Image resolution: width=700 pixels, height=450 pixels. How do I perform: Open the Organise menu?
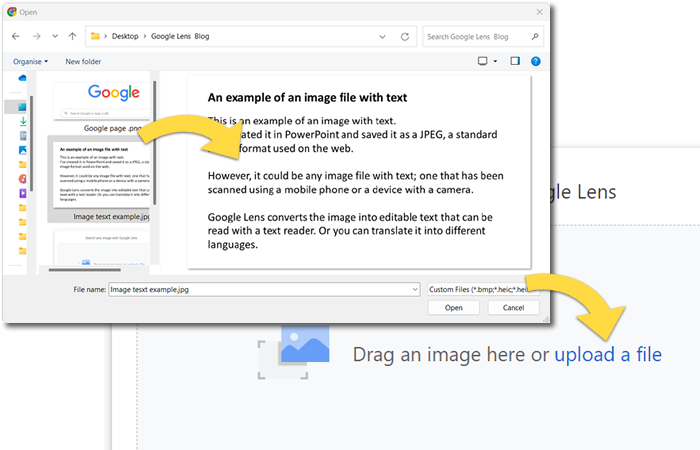point(30,62)
